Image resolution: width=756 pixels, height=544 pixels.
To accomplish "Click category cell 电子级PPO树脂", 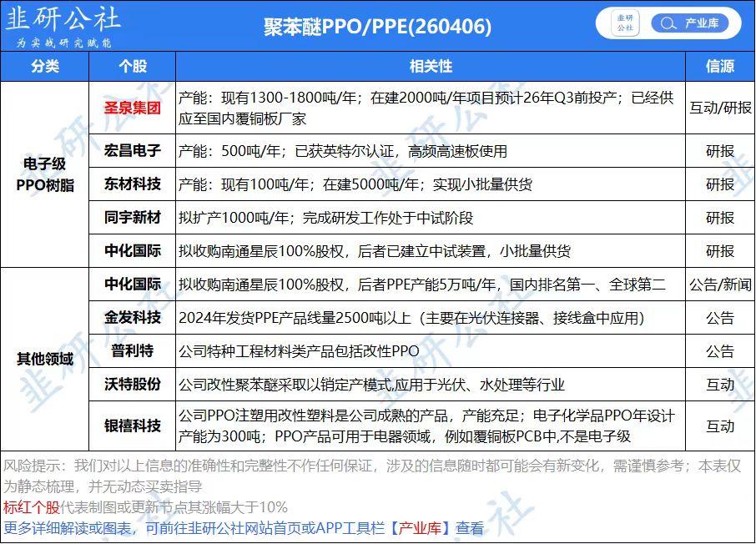I will 45,174.
